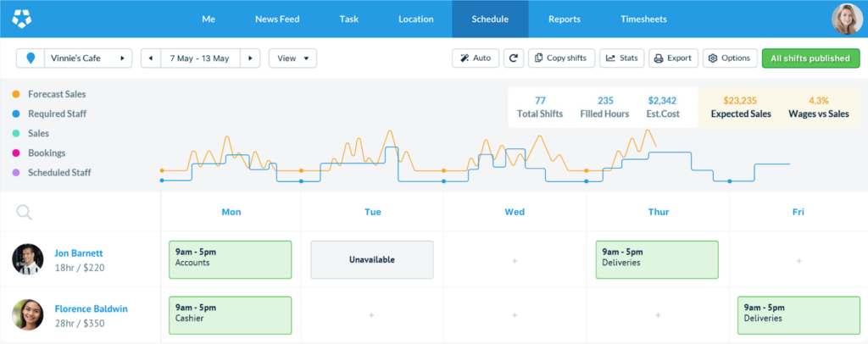Open Florence Baldwin name link
Image resolution: width=868 pixels, height=344 pixels.
click(x=91, y=308)
